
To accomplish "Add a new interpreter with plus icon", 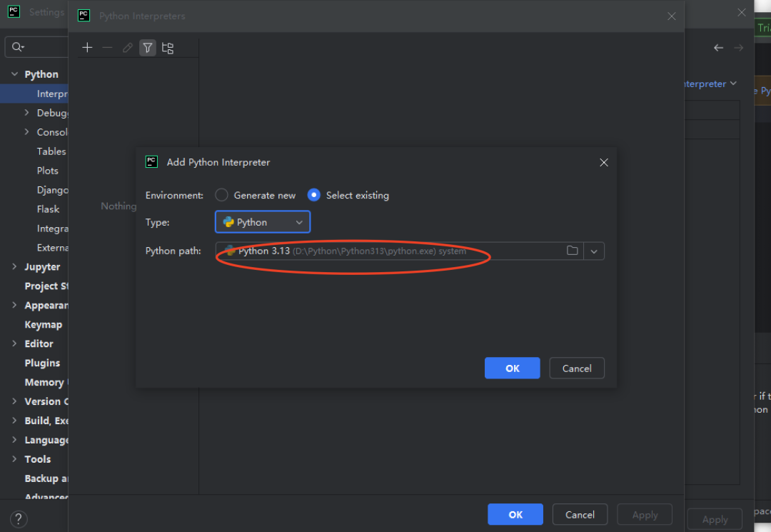I will [87, 48].
